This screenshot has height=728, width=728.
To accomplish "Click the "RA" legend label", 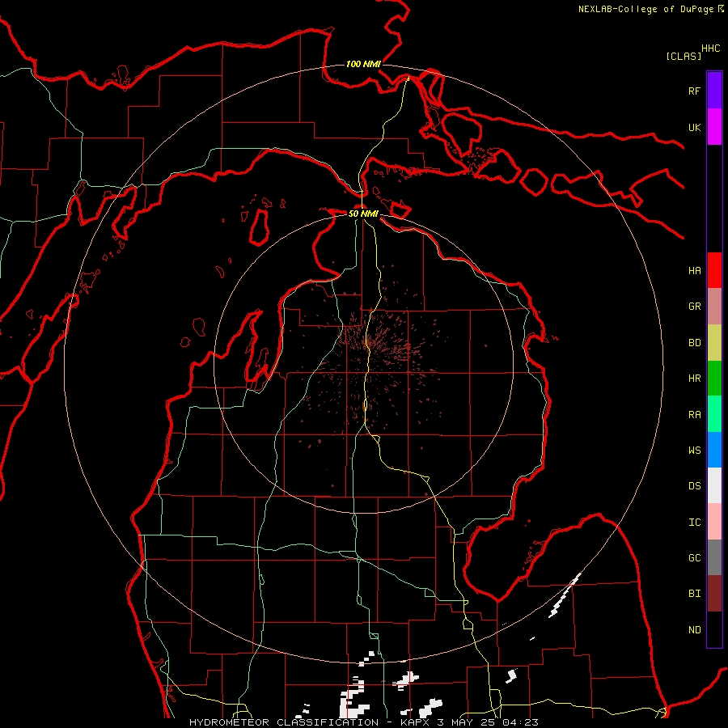I will click(x=694, y=415).
